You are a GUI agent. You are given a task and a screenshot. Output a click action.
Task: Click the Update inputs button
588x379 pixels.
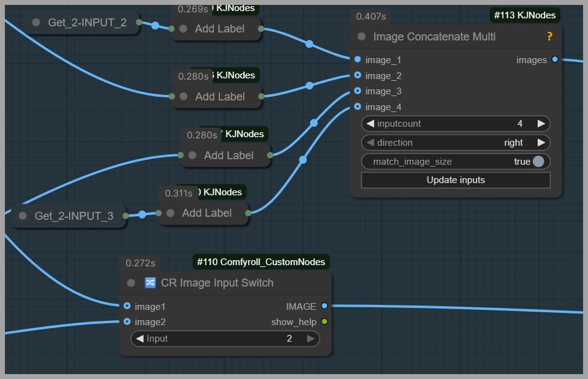coord(455,180)
